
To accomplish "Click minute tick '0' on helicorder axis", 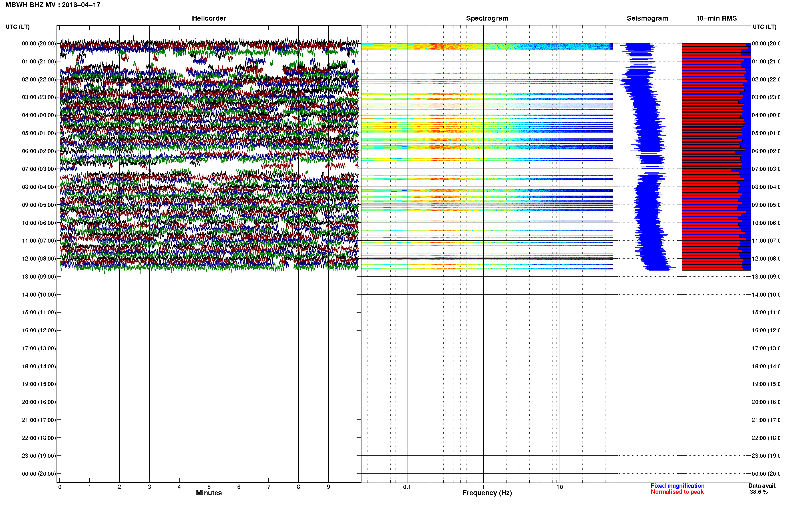I will (60, 487).
